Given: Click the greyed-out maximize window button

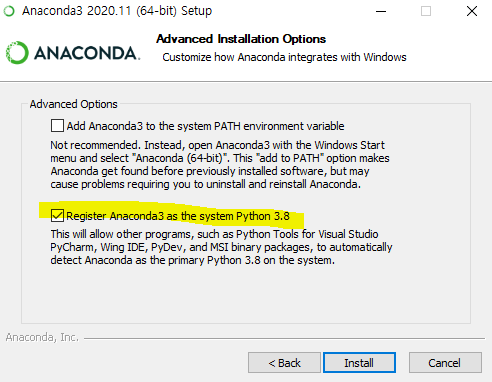Looking at the screenshot, I should tap(426, 11).
